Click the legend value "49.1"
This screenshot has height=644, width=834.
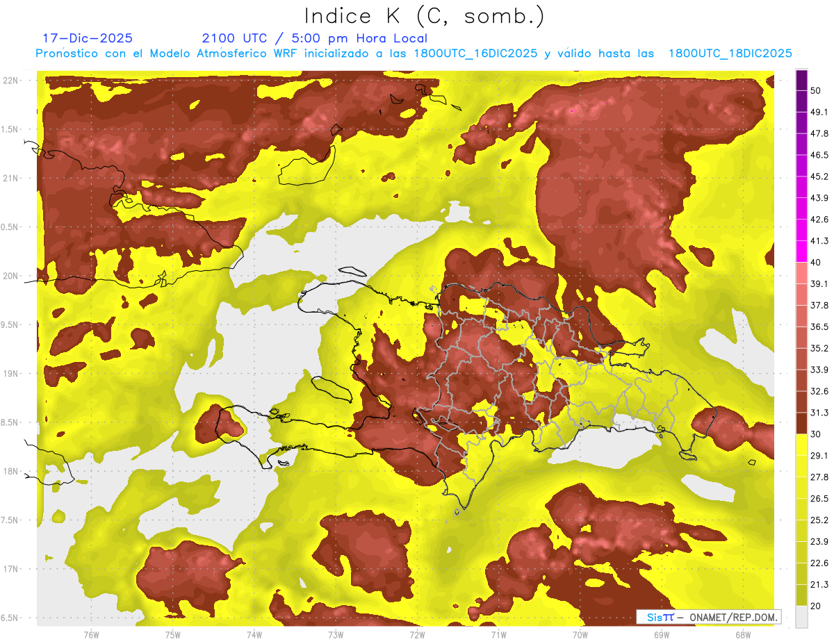click(x=819, y=112)
